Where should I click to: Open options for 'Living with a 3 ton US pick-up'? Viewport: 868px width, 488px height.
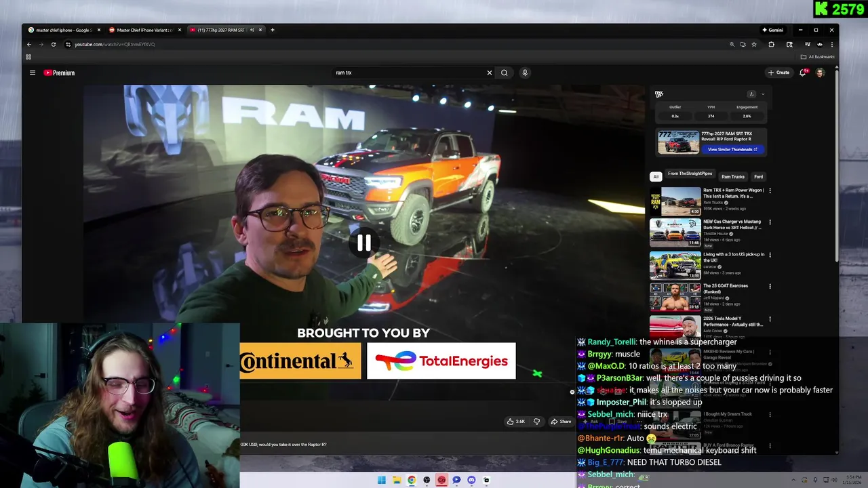[x=770, y=255]
